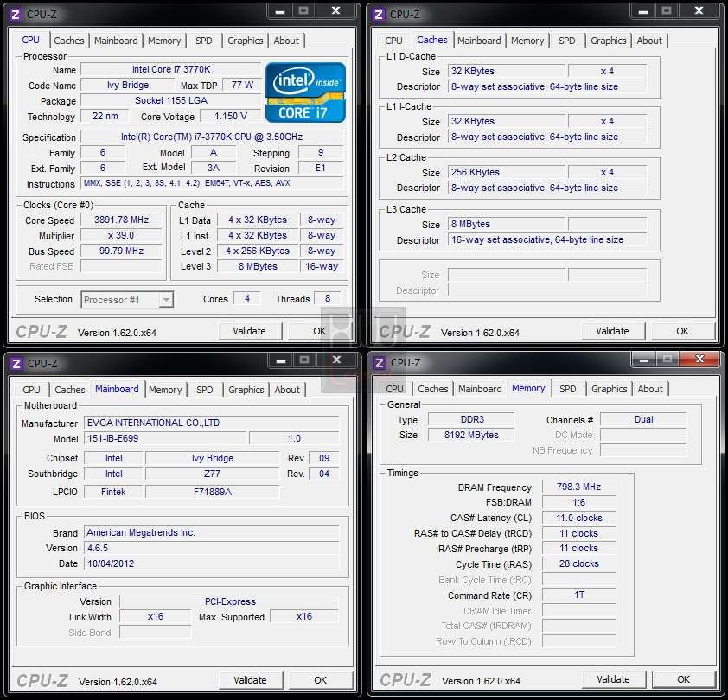
Task: Open SPD tab in the Mainboard window
Action: 205,390
